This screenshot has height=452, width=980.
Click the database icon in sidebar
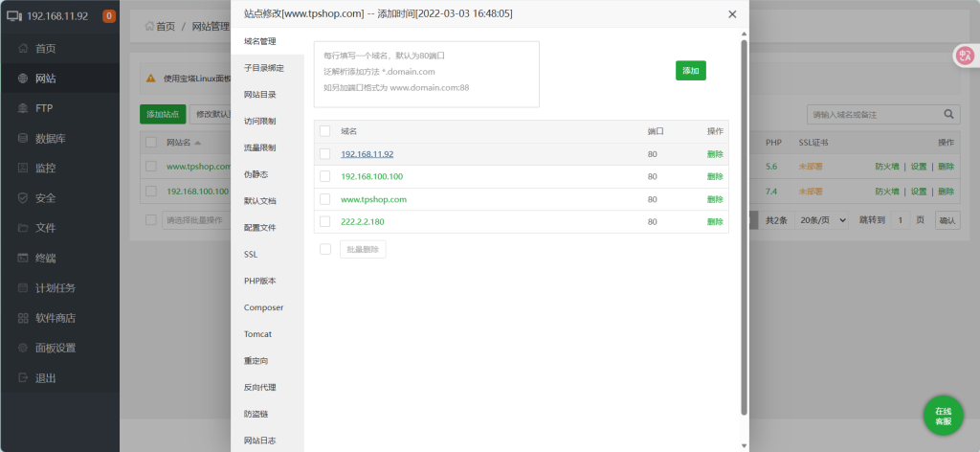(22, 138)
